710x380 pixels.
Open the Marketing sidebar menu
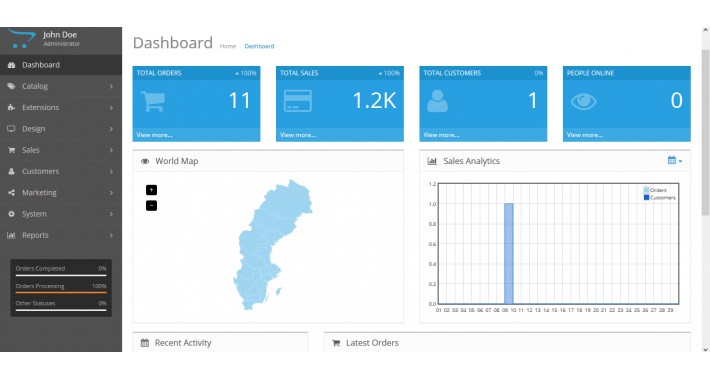click(61, 192)
